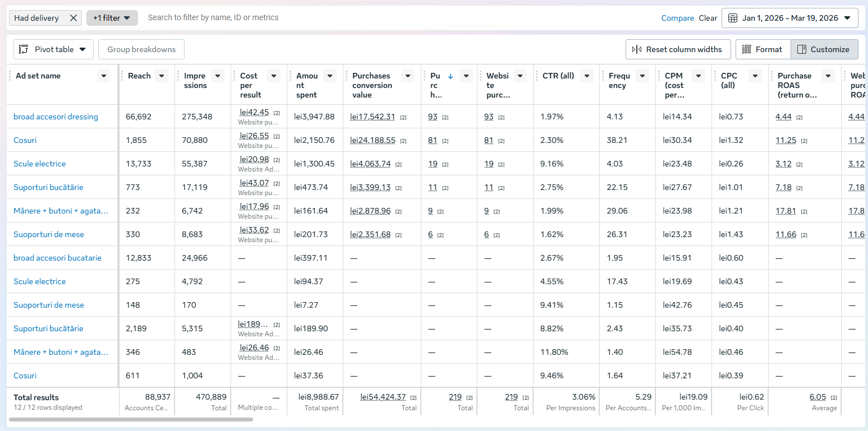Viewport: 868px width, 431px height.
Task: Open ad set broad accesori dressing
Action: [x=56, y=117]
